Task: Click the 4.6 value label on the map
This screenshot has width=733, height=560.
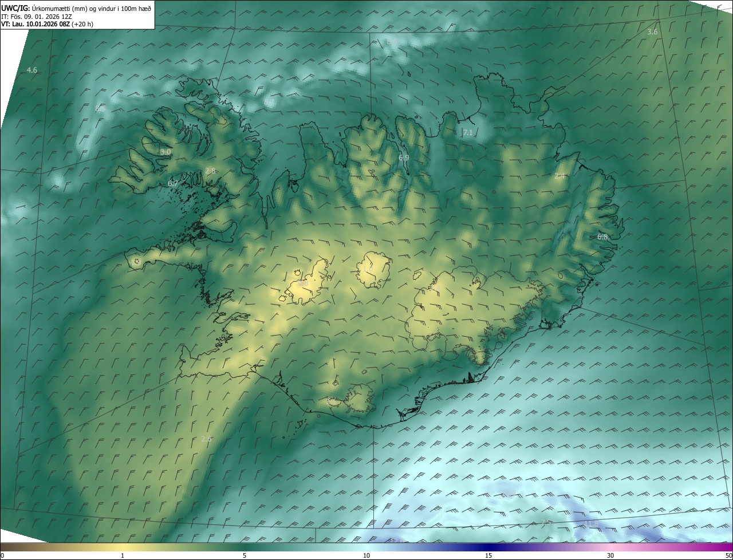Action: pyautogui.click(x=32, y=70)
